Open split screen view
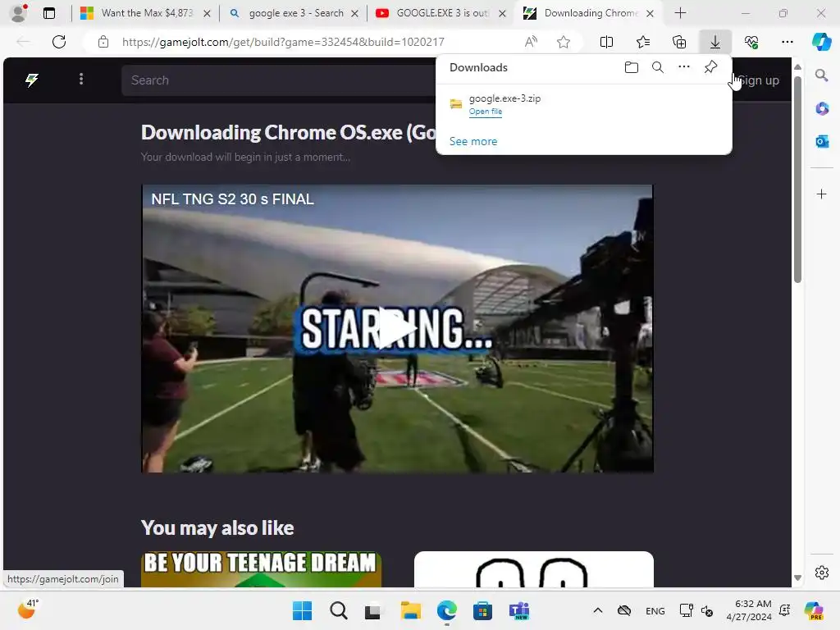Image resolution: width=840 pixels, height=630 pixels. point(606,42)
